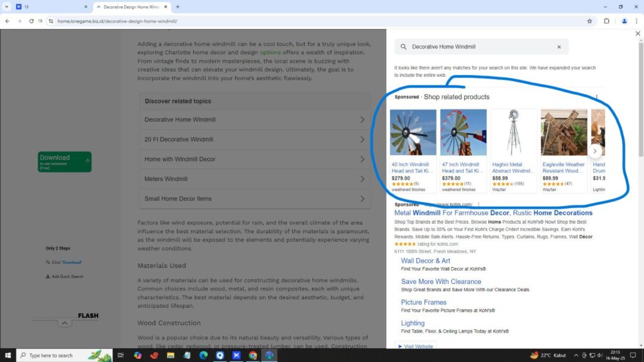Screen dimensions: 644x362
Task: Collapse the ad with the up chevron
Action: click(65, 324)
